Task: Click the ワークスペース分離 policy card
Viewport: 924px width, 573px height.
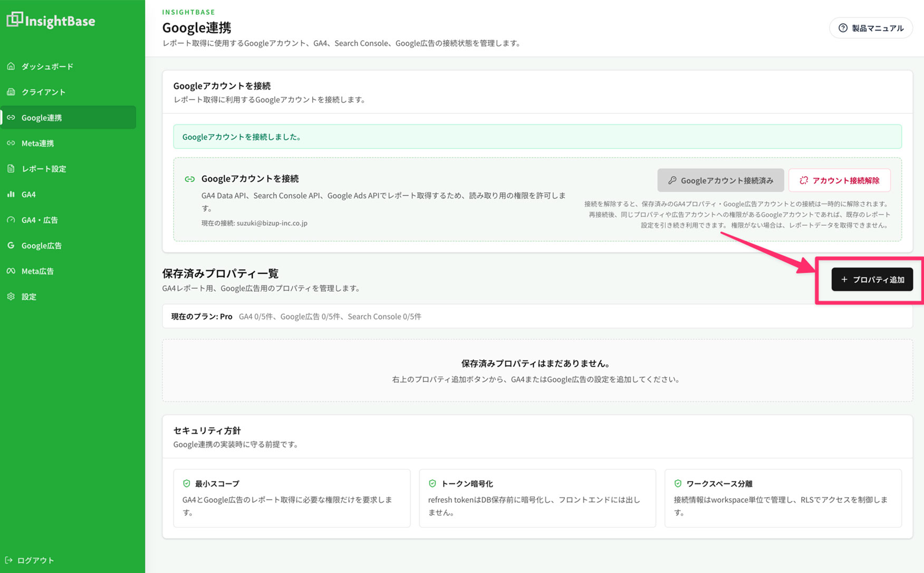Action: pyautogui.click(x=783, y=498)
